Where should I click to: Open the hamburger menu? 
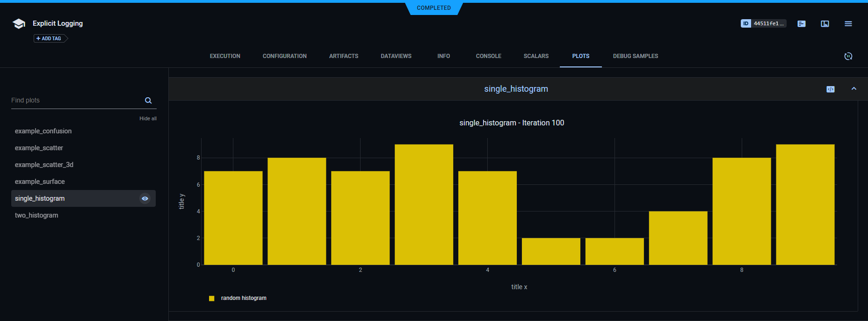pos(848,24)
